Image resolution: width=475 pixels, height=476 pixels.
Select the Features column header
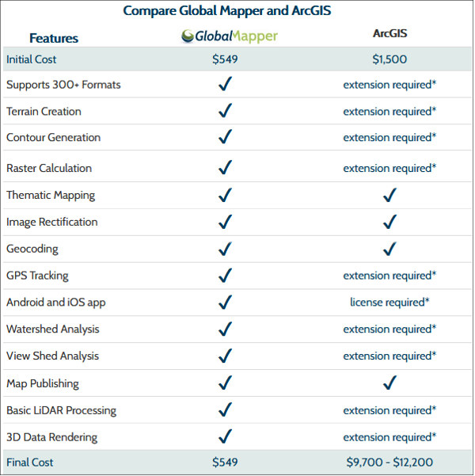coord(54,38)
